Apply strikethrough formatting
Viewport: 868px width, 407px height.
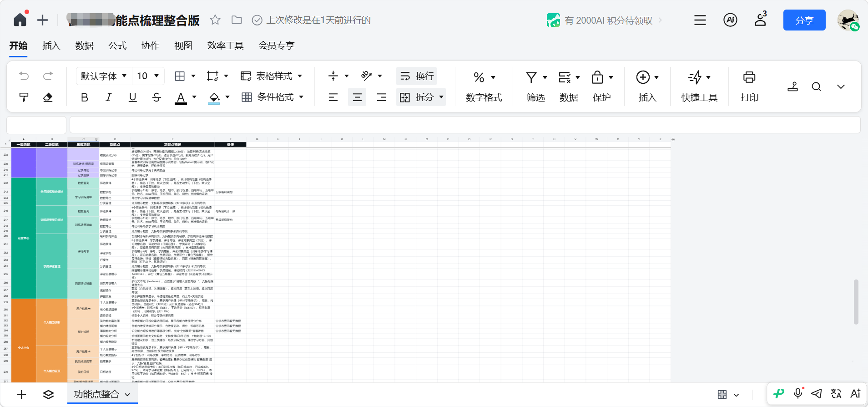[156, 97]
